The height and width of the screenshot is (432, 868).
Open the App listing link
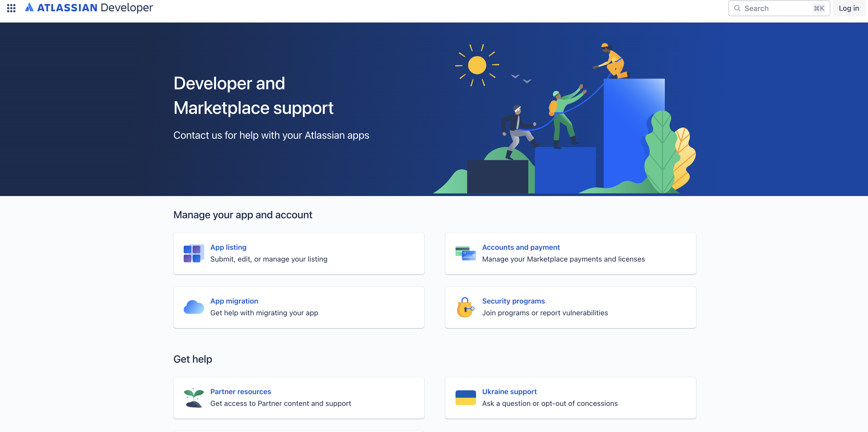(x=228, y=247)
